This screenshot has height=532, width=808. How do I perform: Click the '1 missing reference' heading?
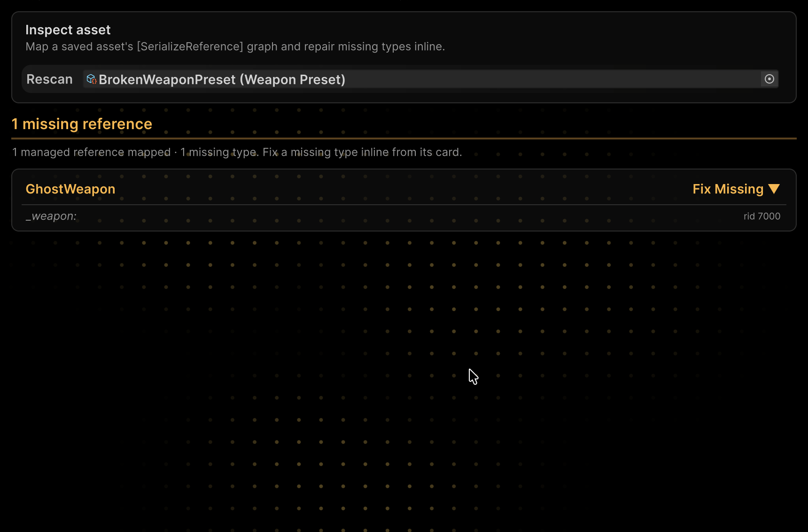click(82, 124)
